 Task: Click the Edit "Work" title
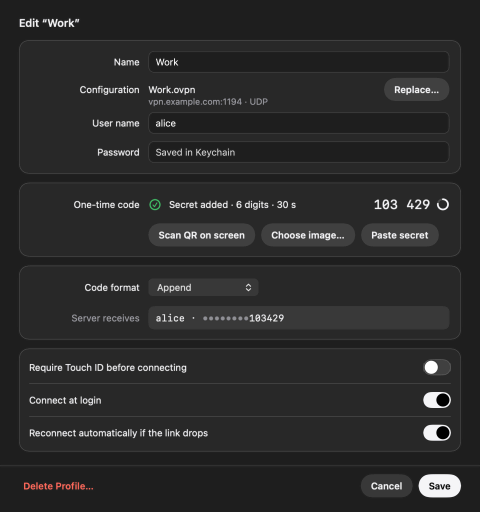tap(49, 23)
